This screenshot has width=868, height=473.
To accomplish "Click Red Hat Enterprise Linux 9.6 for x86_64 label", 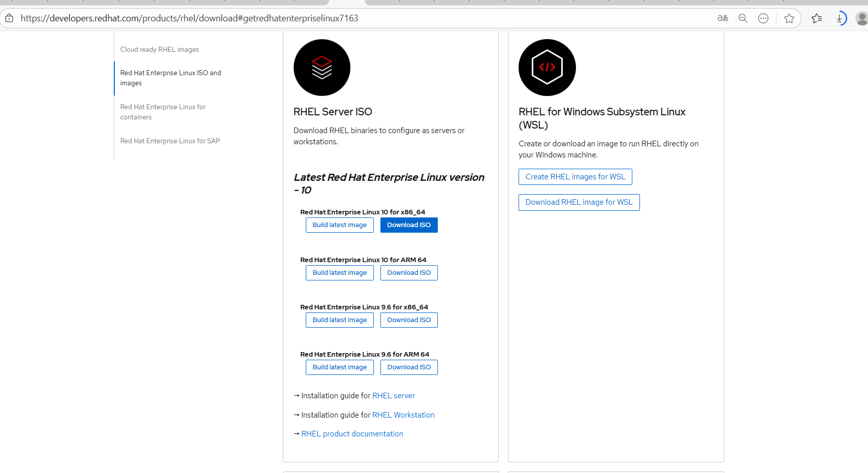I will (364, 307).
